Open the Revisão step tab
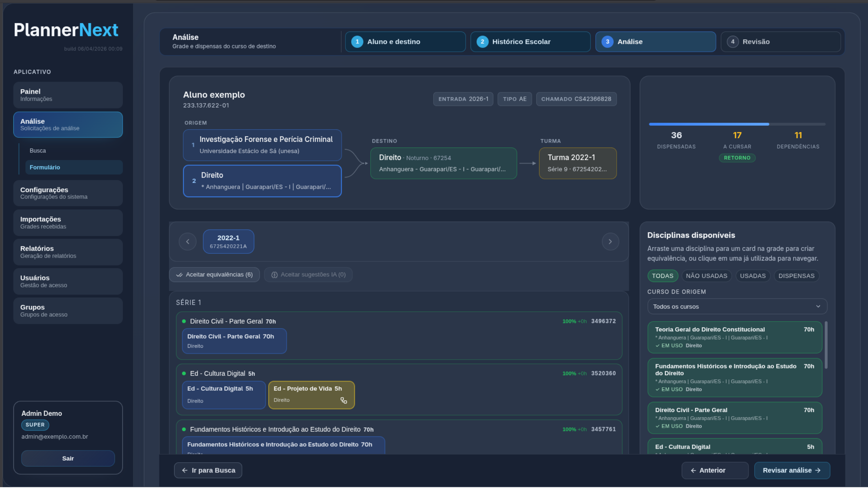This screenshot has height=488, width=868. pyautogui.click(x=780, y=41)
